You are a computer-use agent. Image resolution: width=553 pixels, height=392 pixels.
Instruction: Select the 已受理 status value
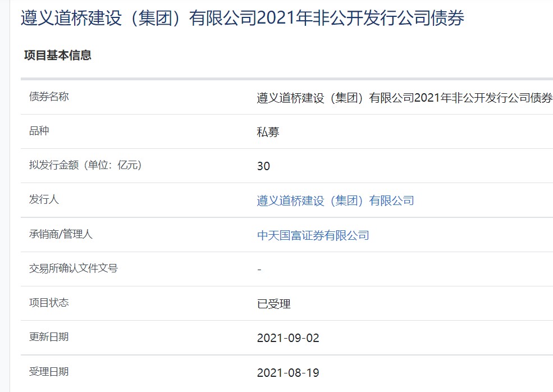click(x=273, y=304)
